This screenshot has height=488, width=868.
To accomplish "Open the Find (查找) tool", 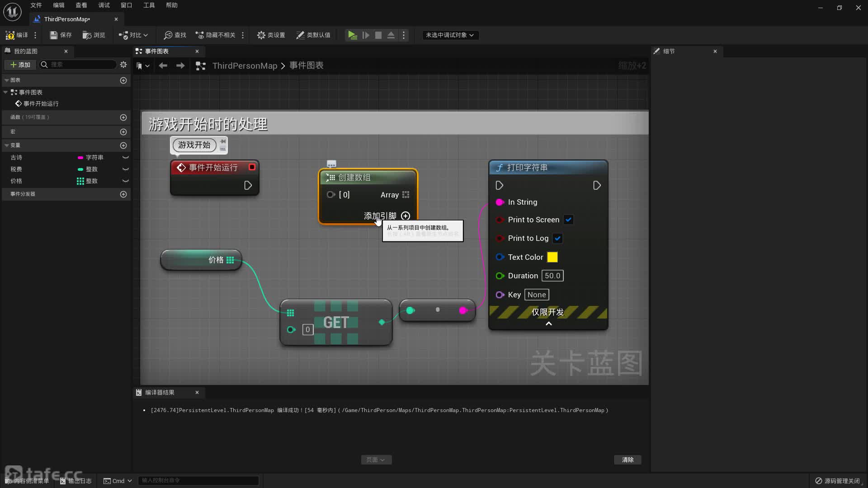I will point(175,35).
